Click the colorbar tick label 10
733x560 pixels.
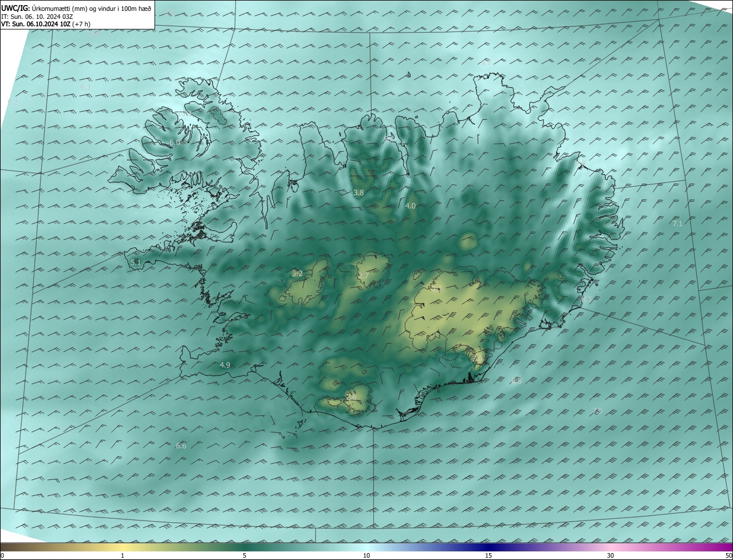(366, 555)
